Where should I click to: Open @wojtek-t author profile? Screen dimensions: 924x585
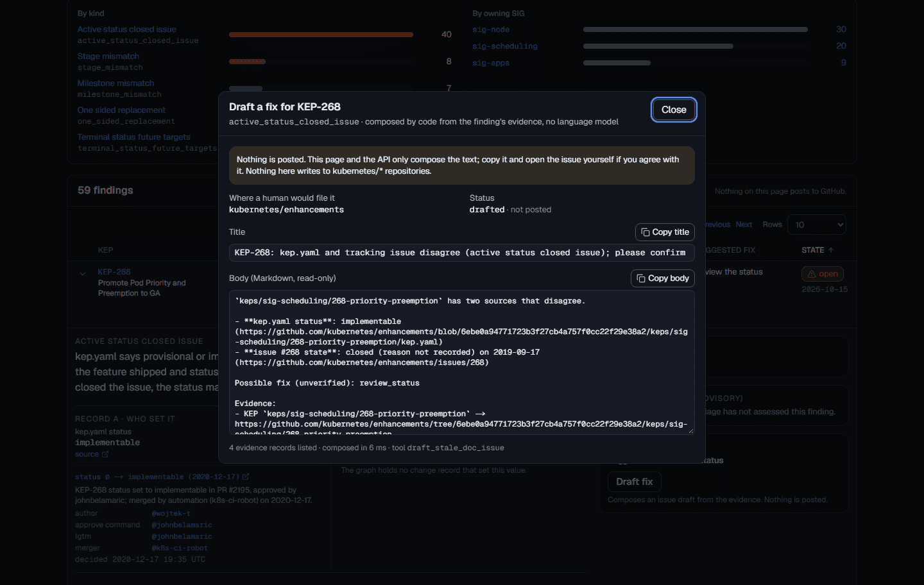(171, 513)
